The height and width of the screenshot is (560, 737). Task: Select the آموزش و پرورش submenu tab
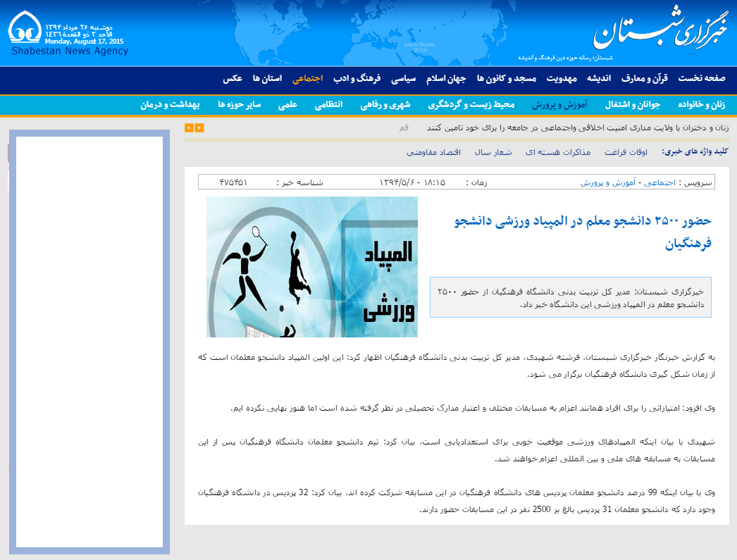click(x=559, y=105)
